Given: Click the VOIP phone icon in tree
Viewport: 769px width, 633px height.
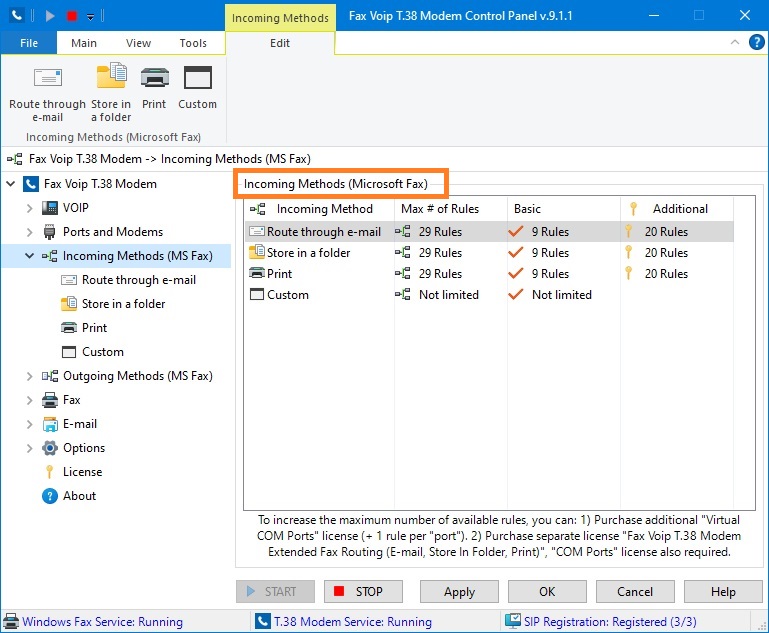Looking at the screenshot, I should click(50, 208).
